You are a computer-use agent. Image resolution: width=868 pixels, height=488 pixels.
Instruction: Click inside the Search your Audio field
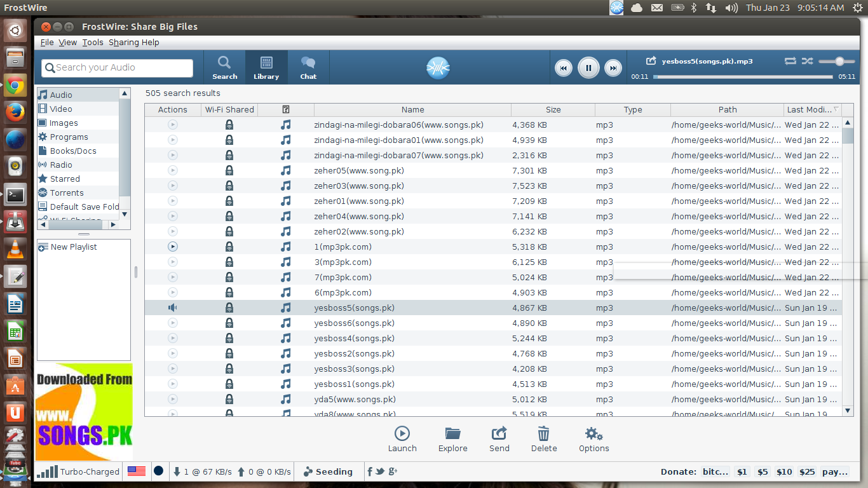[x=116, y=67]
